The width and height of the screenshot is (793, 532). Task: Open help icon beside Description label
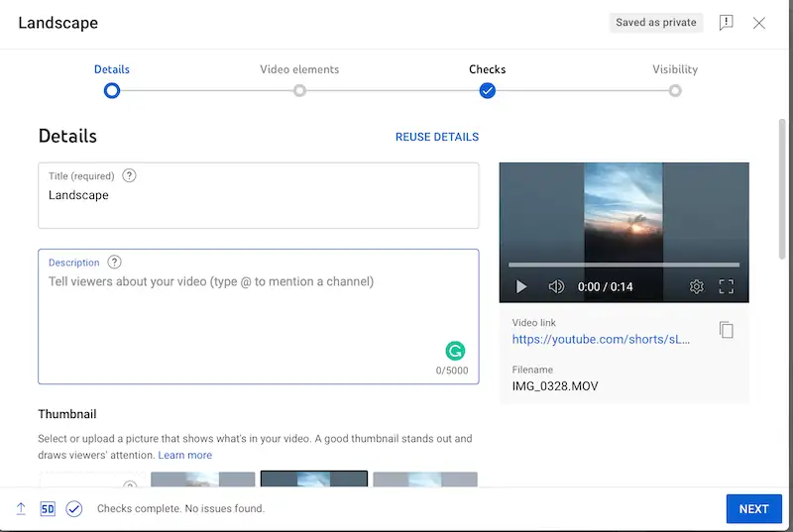115,263
